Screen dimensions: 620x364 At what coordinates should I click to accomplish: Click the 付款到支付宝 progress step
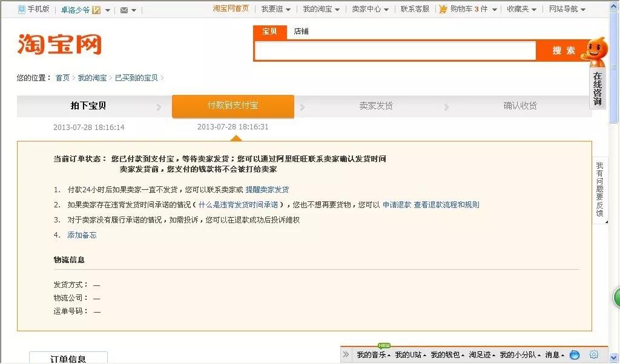tap(233, 106)
